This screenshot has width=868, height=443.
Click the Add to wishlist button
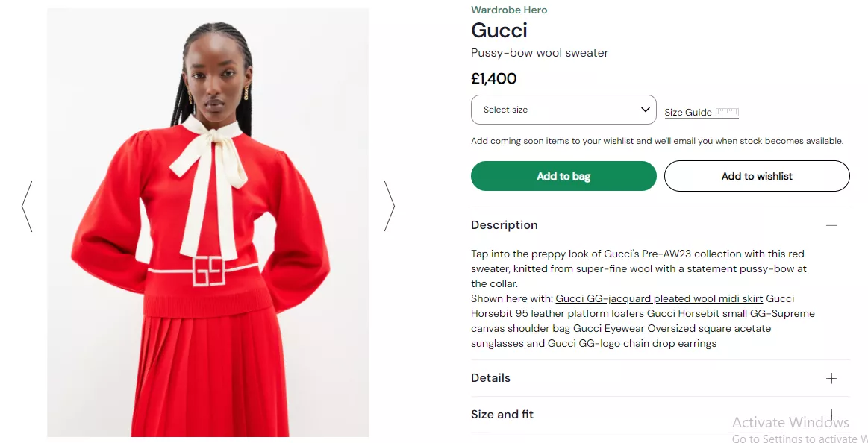757,176
